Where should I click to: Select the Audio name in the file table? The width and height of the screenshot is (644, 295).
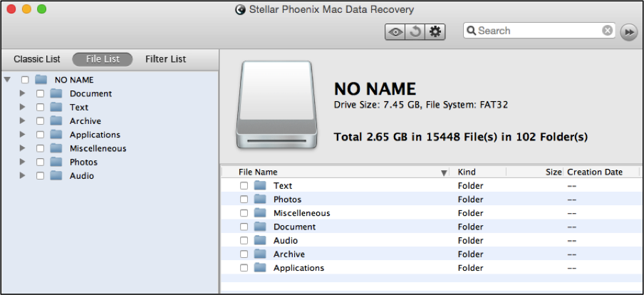(286, 240)
